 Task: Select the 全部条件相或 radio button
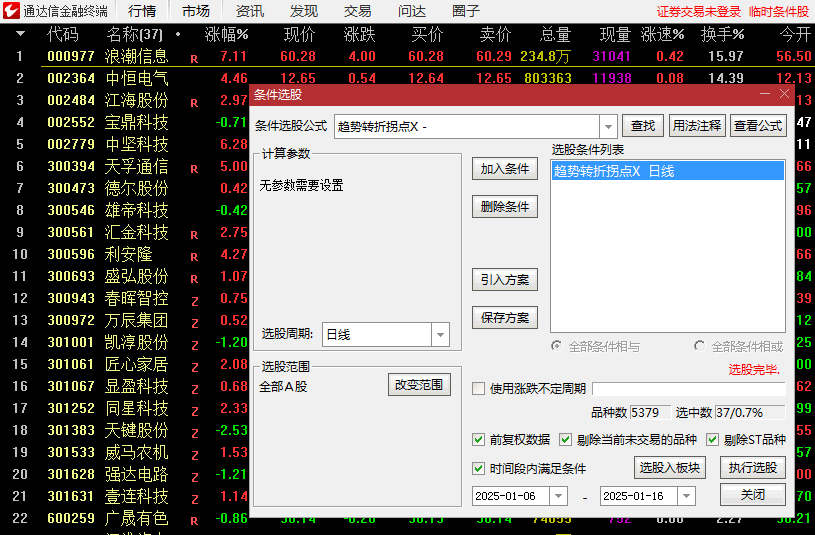(700, 346)
